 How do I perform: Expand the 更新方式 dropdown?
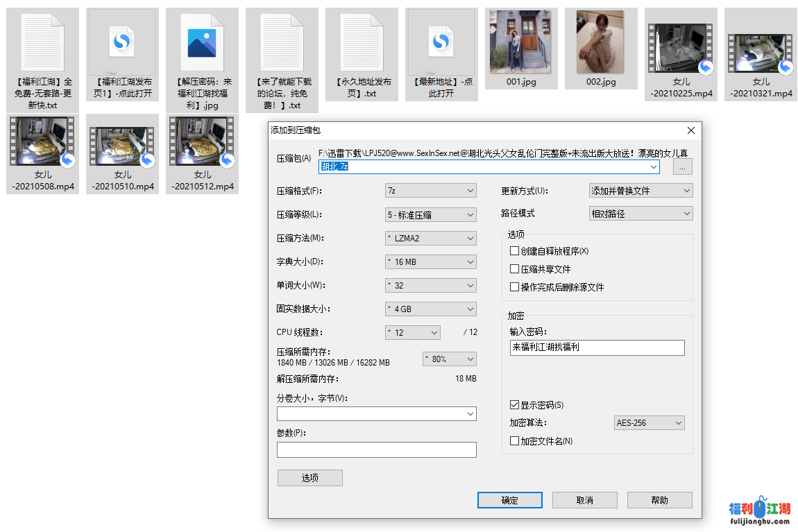coord(640,191)
